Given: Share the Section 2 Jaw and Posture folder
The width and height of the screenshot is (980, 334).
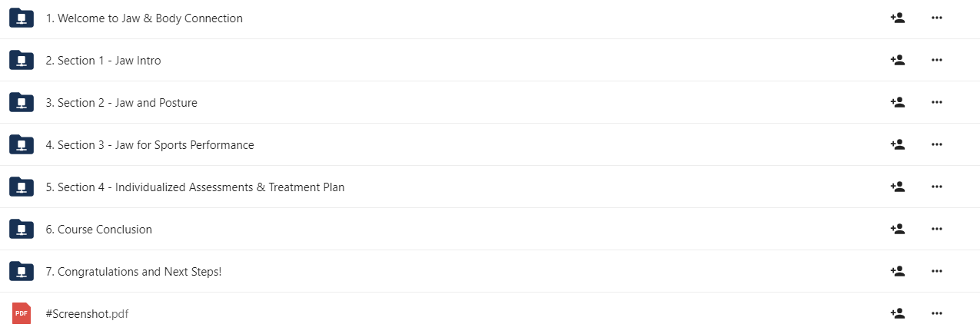Looking at the screenshot, I should [897, 102].
